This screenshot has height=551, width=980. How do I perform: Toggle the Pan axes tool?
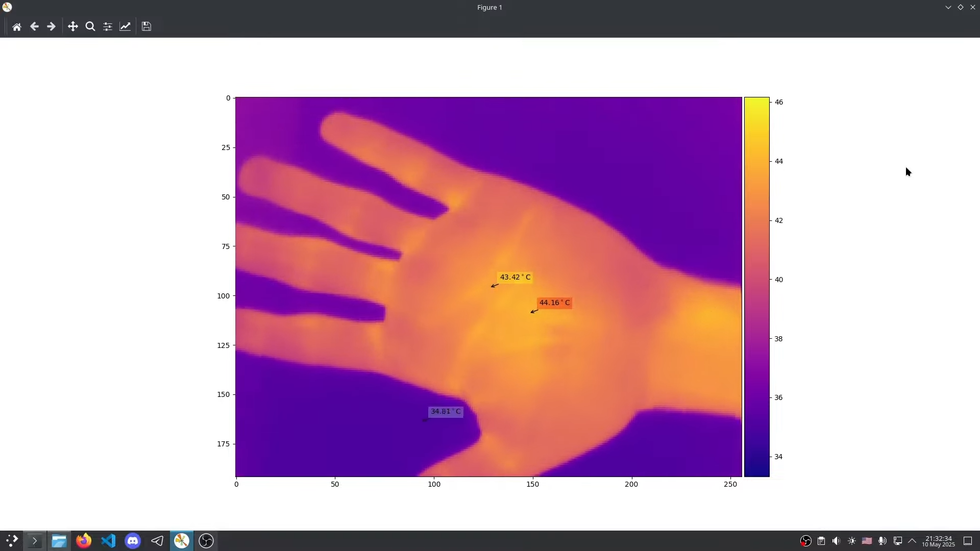[x=73, y=27]
